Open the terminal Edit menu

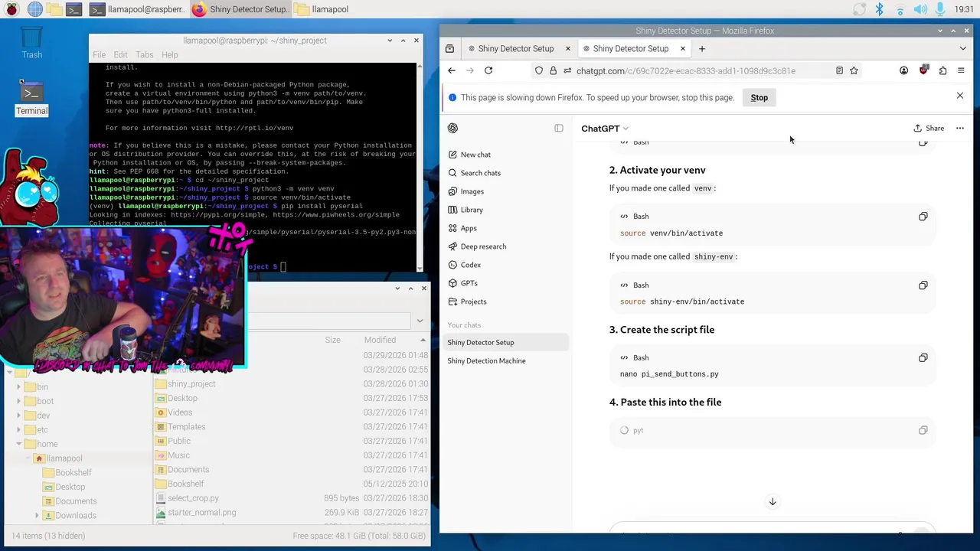click(x=121, y=55)
